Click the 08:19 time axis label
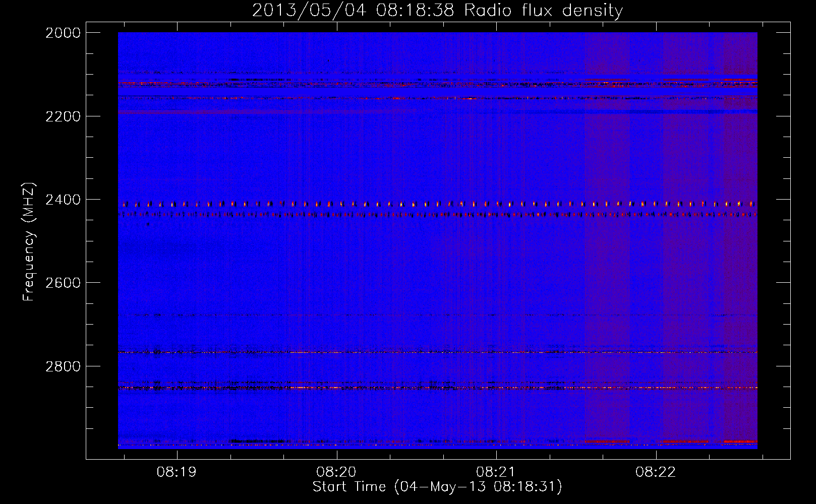The height and width of the screenshot is (504, 816). [177, 472]
